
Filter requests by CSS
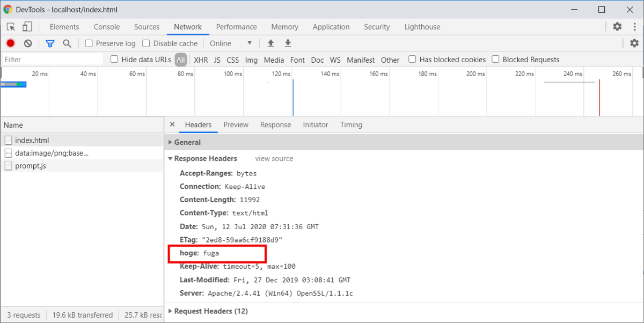click(x=233, y=60)
